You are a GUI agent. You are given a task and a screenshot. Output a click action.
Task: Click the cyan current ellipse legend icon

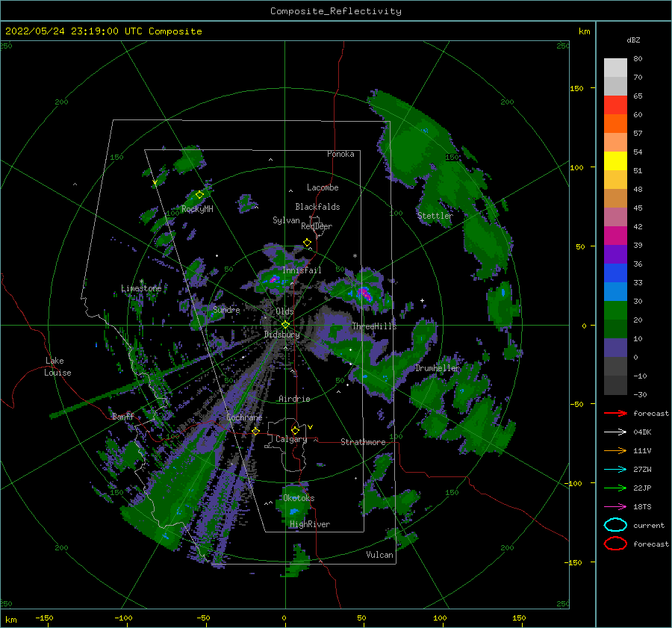615,525
